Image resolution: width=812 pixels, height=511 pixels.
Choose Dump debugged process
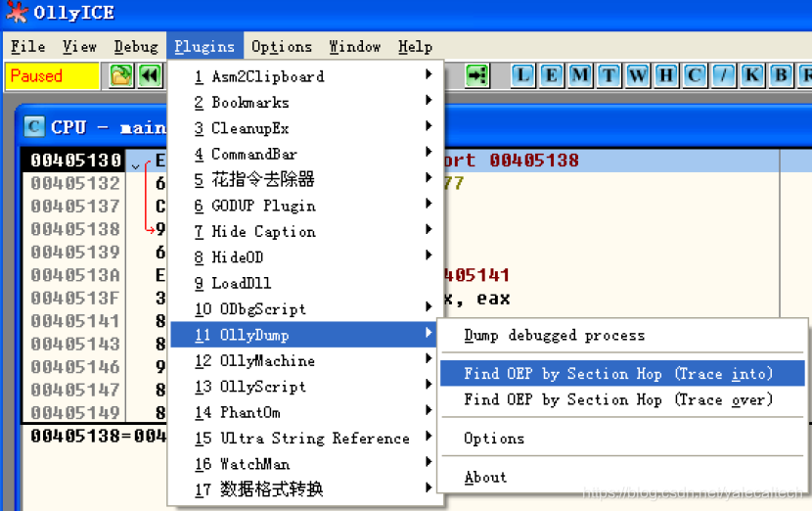coord(622,336)
